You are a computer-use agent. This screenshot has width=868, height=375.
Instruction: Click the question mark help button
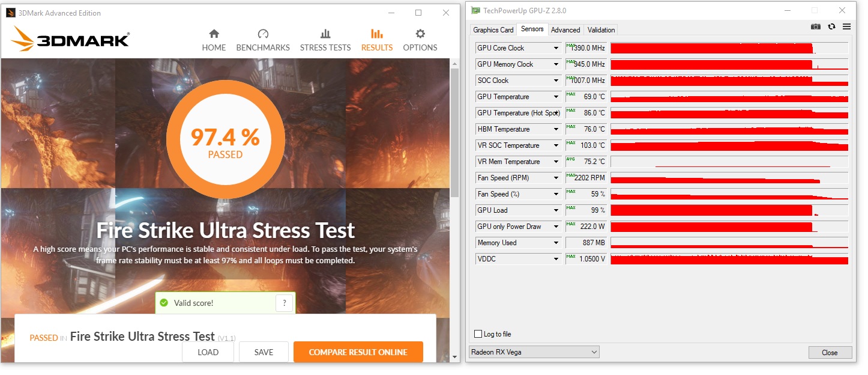coord(284,303)
